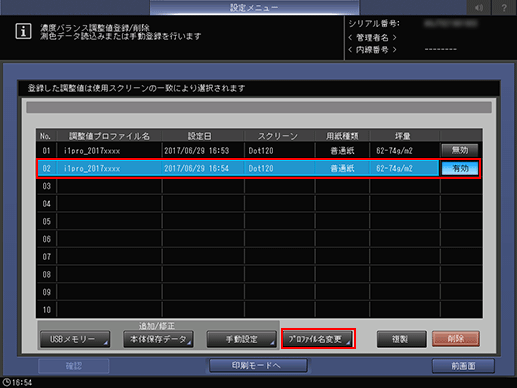Click the シリアル番号 label
The width and height of the screenshot is (517, 388).
point(374,24)
